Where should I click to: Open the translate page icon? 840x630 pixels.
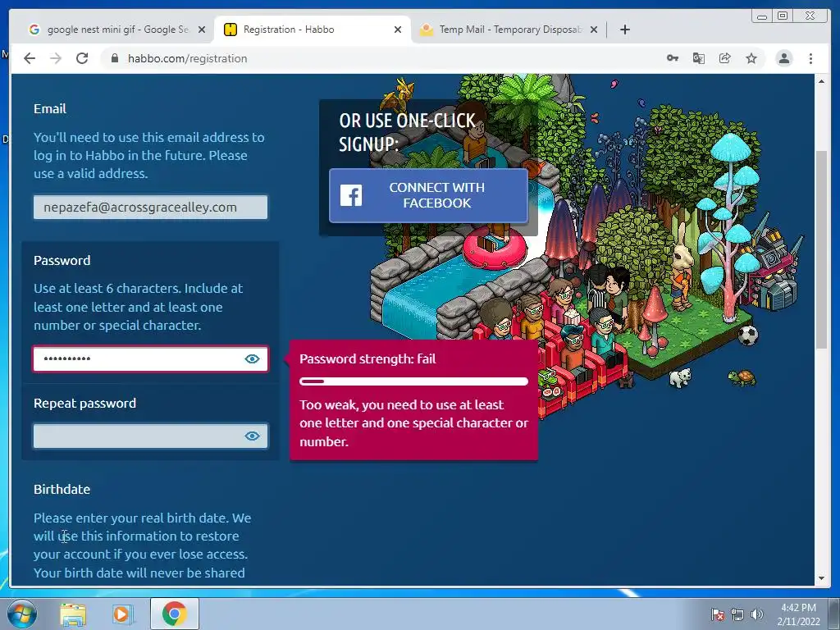click(x=699, y=58)
